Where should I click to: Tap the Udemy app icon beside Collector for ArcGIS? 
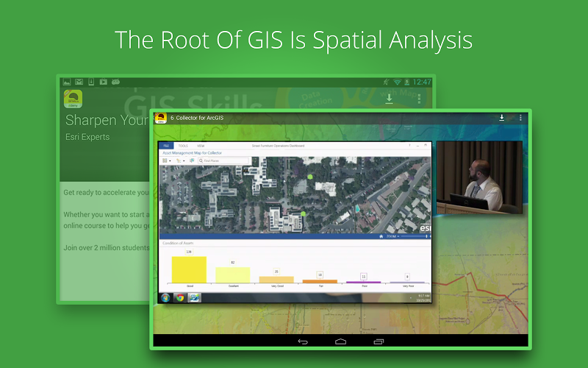click(160, 118)
